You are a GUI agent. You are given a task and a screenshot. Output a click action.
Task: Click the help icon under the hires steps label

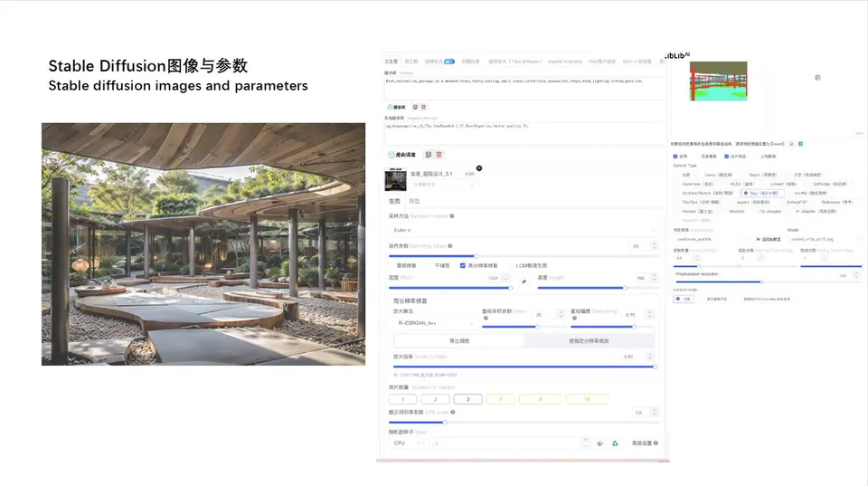click(x=486, y=318)
